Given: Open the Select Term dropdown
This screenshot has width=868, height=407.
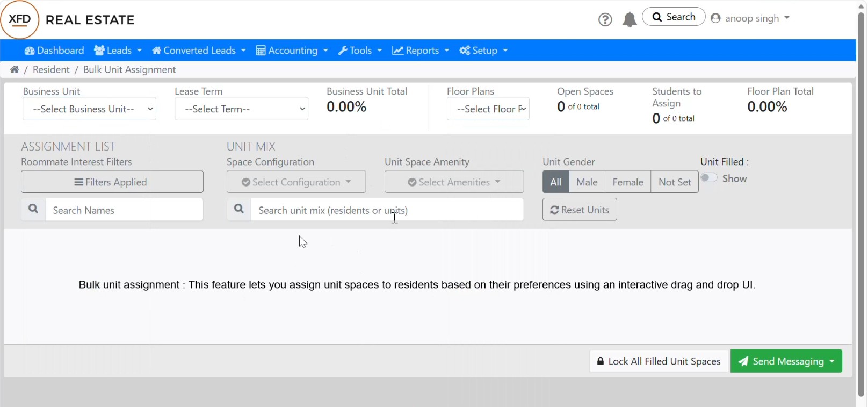Looking at the screenshot, I should click(x=242, y=109).
